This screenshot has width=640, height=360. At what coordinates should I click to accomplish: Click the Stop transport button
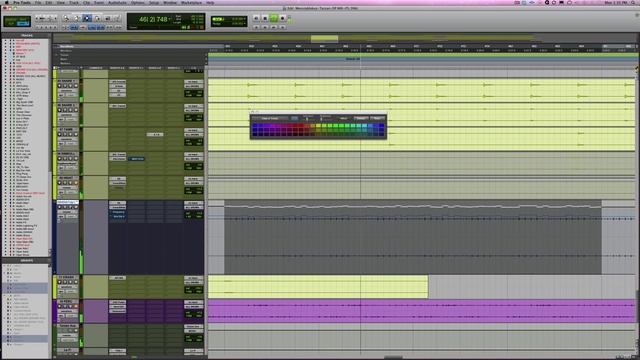coord(265,18)
